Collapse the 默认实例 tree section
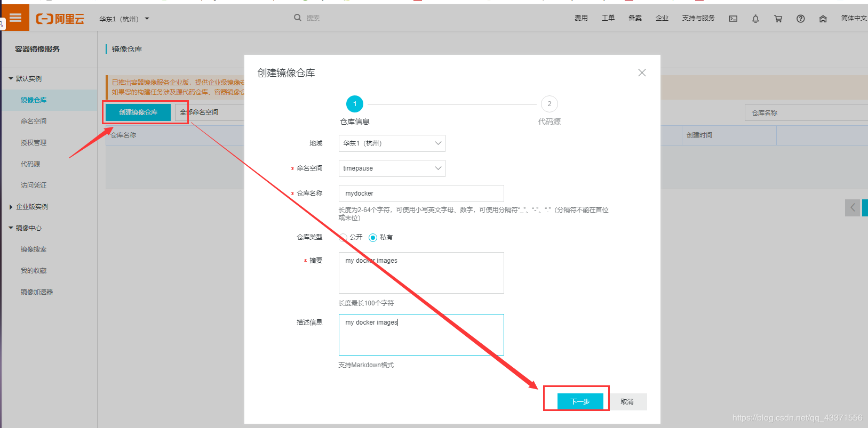 pos(11,79)
